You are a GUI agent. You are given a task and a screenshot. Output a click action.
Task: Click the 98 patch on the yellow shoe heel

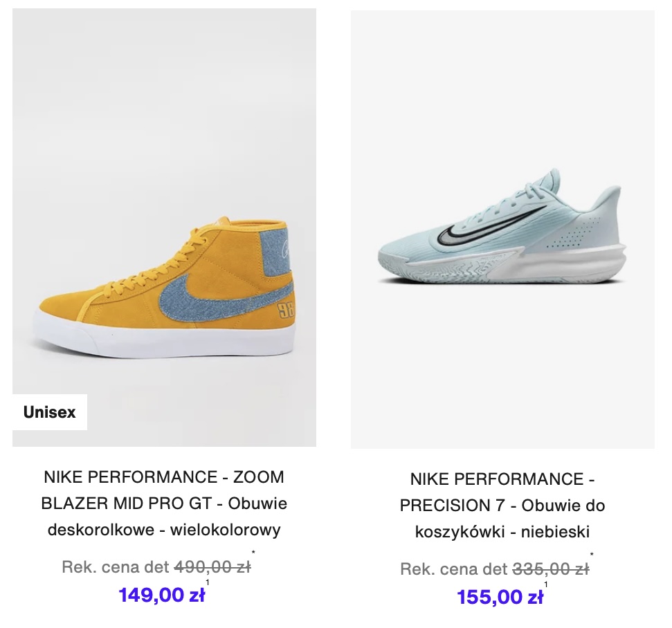(x=287, y=311)
